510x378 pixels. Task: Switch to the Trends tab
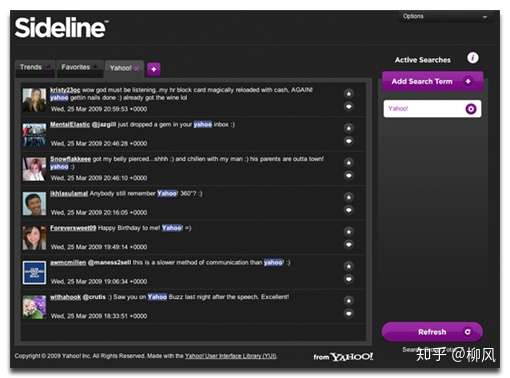click(34, 68)
